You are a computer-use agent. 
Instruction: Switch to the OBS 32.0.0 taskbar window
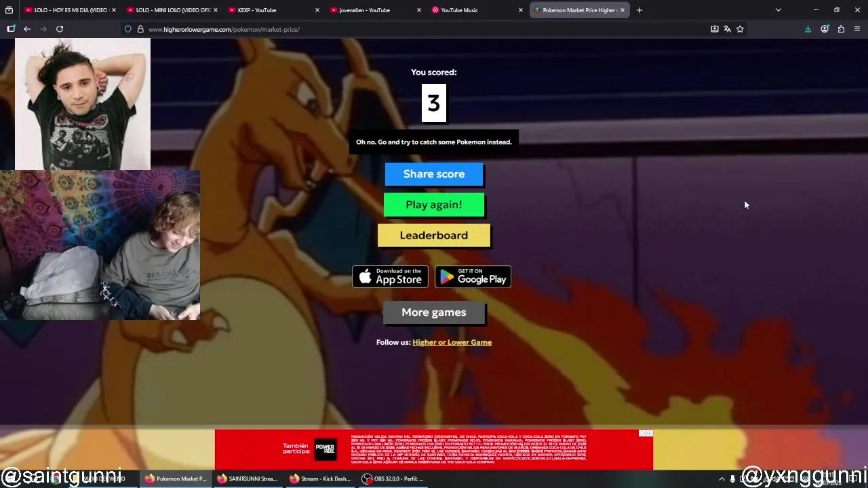click(393, 479)
